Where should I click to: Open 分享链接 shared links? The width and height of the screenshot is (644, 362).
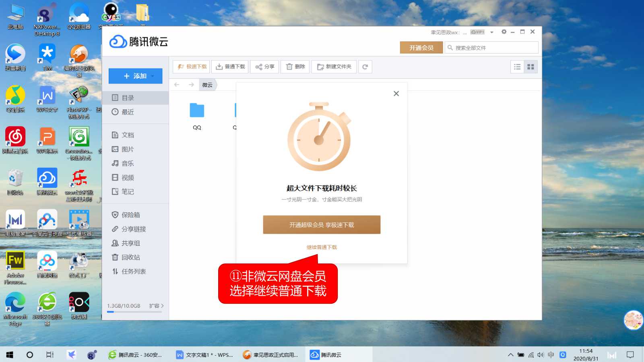click(x=135, y=229)
